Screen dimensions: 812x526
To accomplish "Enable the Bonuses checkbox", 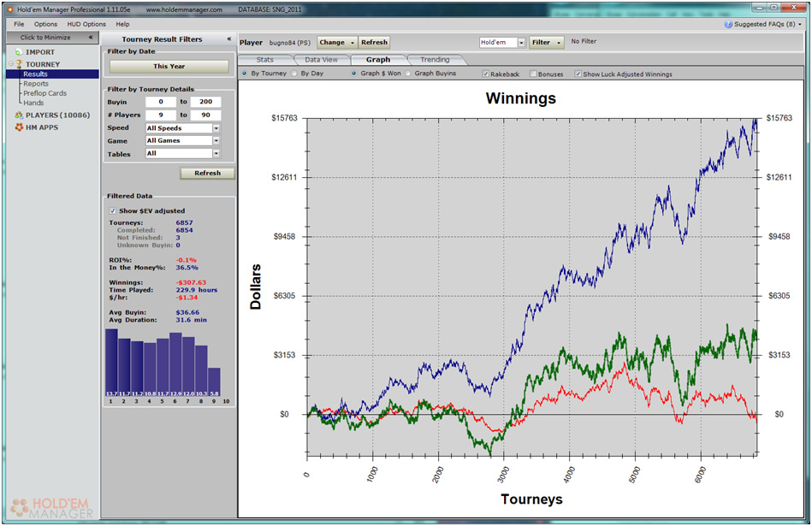I will [533, 74].
